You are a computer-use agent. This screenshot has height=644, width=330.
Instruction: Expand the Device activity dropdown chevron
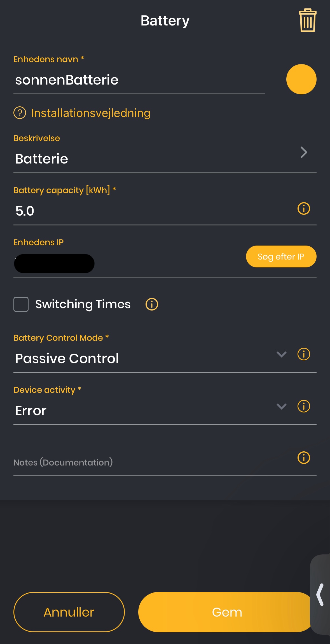pos(281,407)
